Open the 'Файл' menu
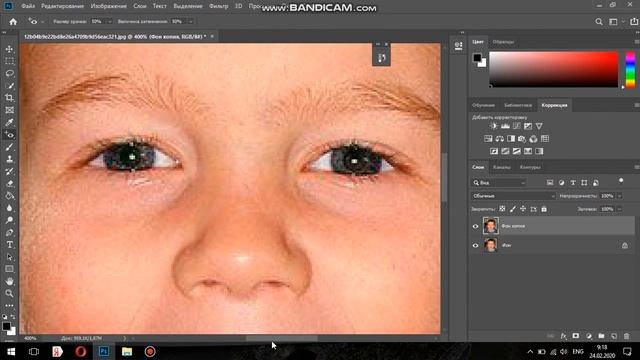 (x=28, y=6)
